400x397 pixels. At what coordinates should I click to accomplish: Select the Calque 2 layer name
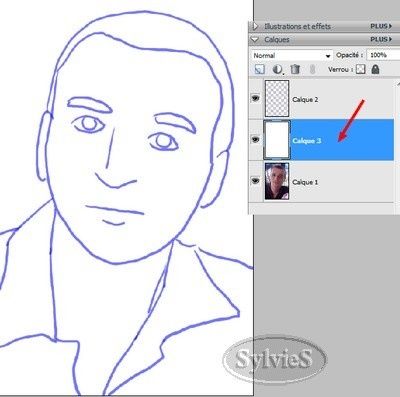pos(305,99)
